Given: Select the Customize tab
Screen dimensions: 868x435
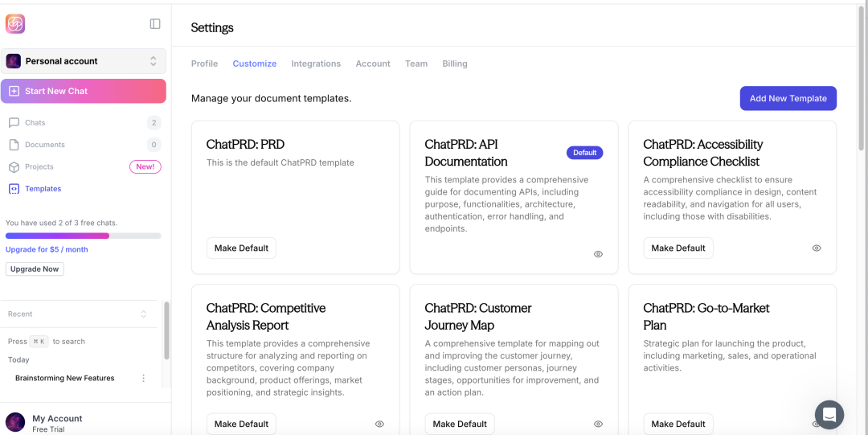Looking at the screenshot, I should pos(255,64).
